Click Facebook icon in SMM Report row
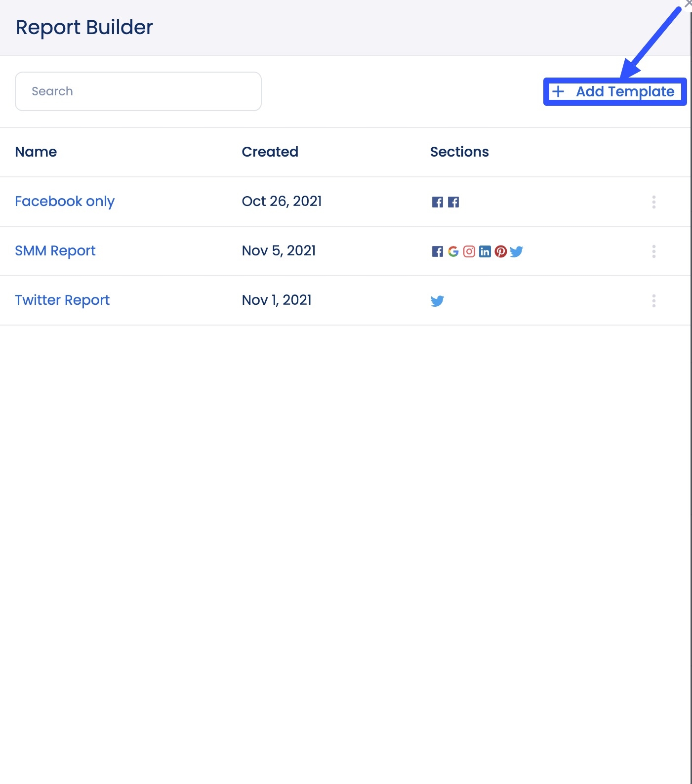The height and width of the screenshot is (784, 692). pyautogui.click(x=438, y=251)
